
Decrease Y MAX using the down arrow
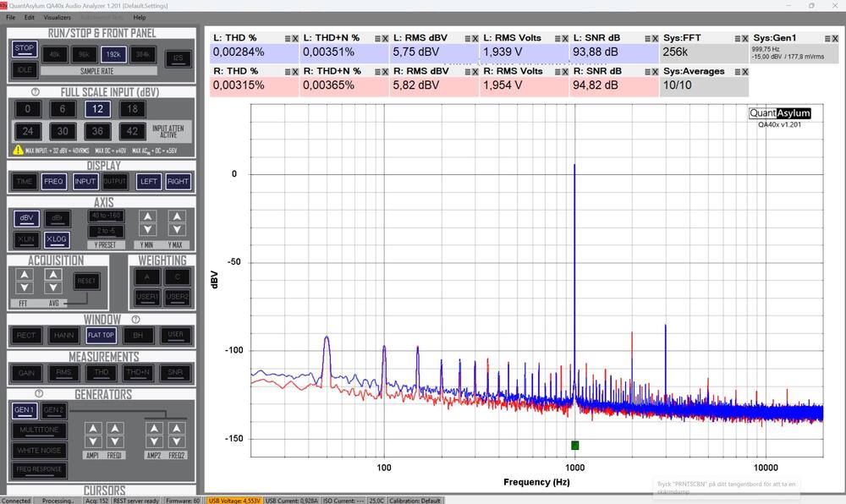tap(176, 229)
